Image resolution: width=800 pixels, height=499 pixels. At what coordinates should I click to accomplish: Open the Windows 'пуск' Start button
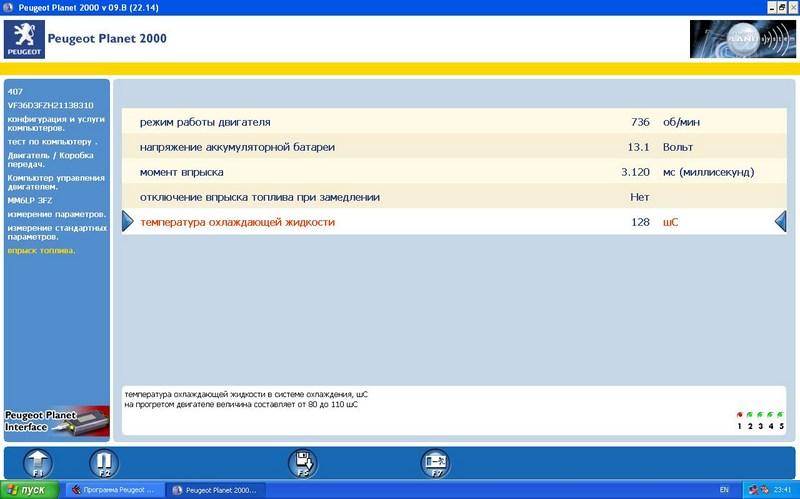pos(28,490)
